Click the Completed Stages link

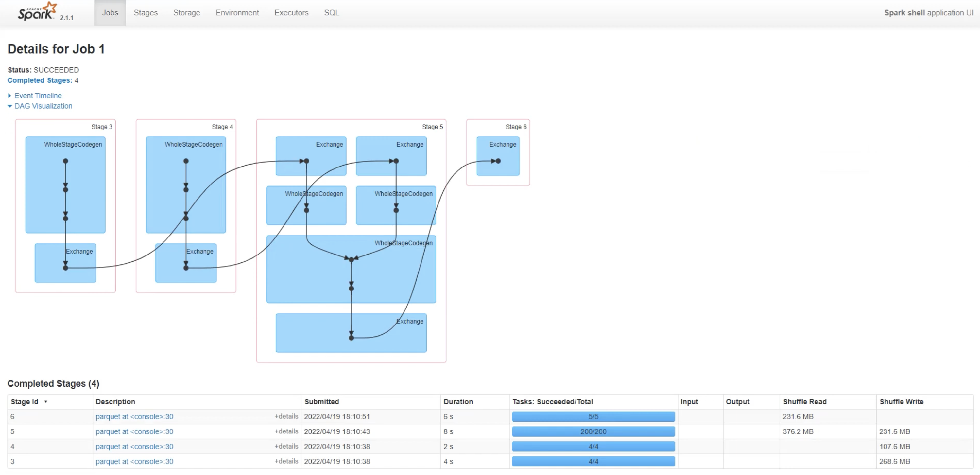coord(39,80)
